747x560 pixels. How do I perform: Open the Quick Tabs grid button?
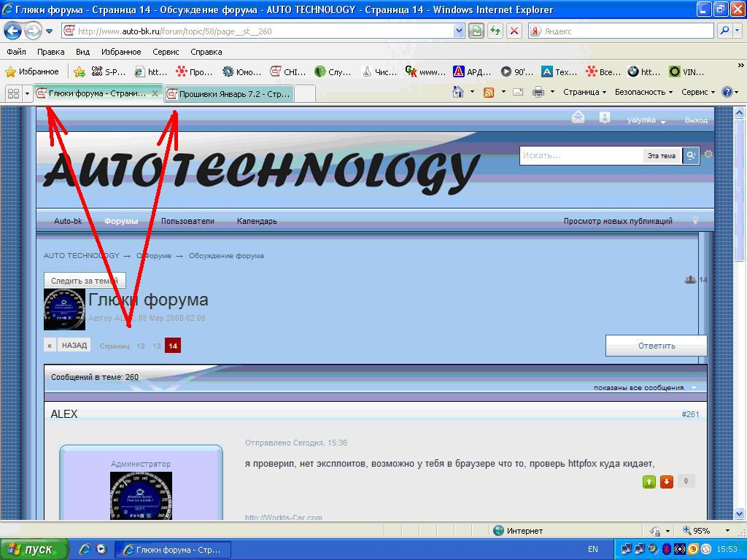pyautogui.click(x=13, y=93)
